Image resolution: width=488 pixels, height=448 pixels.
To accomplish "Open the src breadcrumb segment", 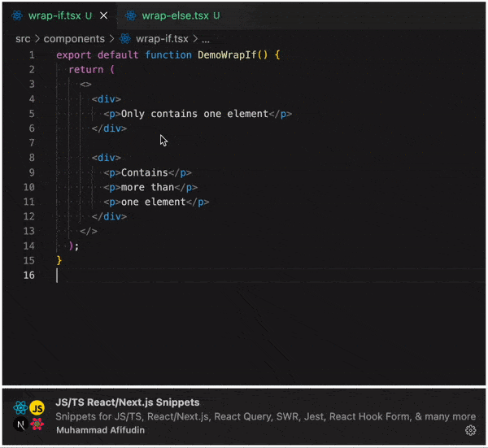I will (x=23, y=39).
